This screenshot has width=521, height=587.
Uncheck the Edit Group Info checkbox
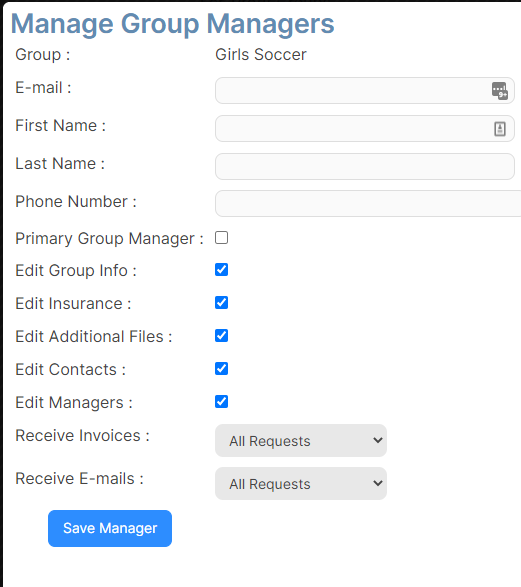coord(222,270)
